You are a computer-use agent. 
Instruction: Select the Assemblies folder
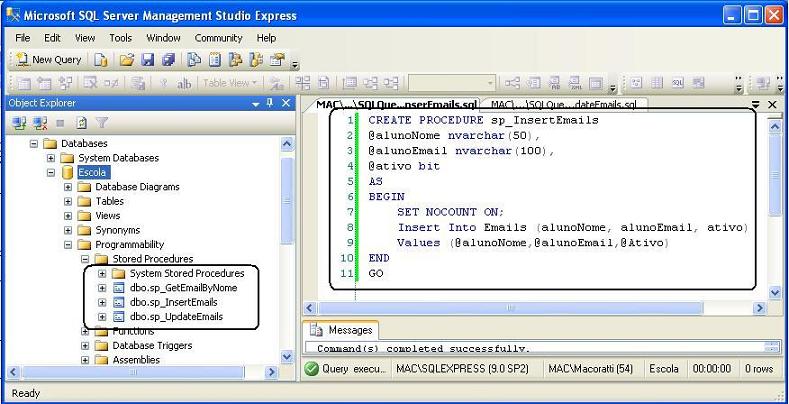(136, 360)
